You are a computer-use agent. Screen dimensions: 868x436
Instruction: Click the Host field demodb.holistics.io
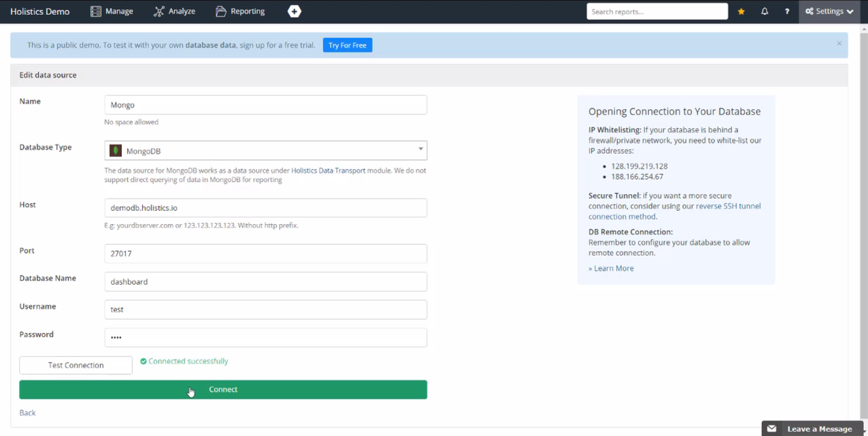pos(266,208)
